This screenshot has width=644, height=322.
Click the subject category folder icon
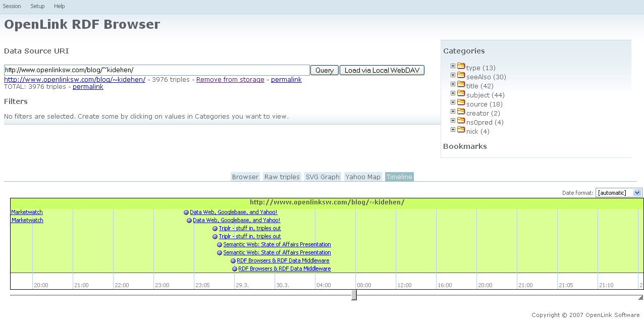[x=461, y=93]
